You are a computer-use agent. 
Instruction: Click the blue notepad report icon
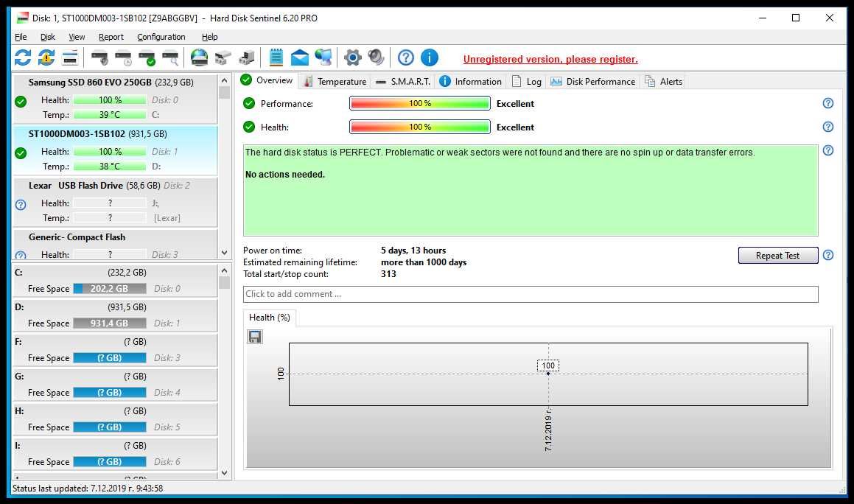pyautogui.click(x=276, y=57)
